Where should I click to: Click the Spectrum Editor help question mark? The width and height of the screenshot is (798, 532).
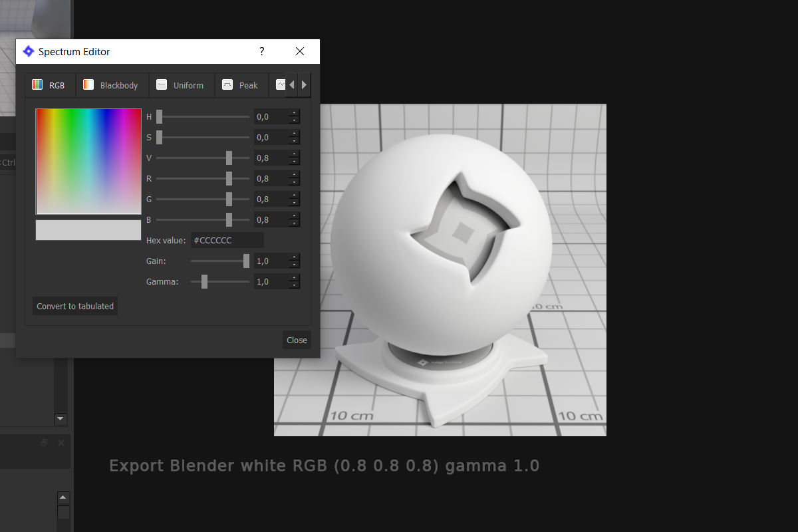[x=262, y=51]
